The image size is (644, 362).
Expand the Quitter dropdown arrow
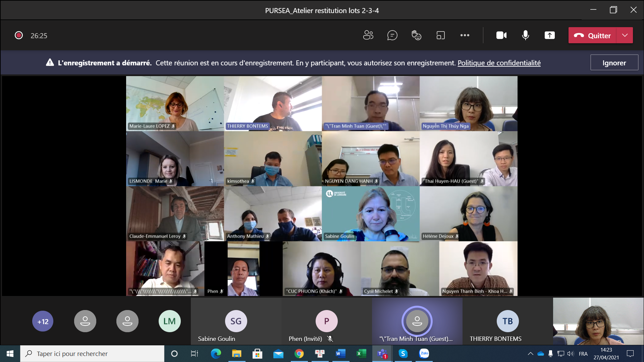pyautogui.click(x=625, y=35)
